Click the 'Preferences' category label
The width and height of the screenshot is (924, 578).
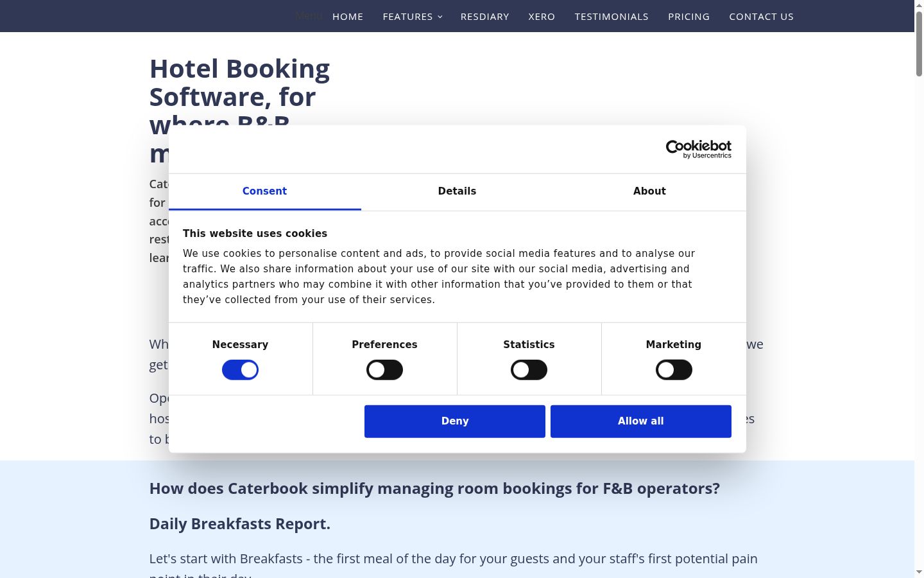(384, 345)
